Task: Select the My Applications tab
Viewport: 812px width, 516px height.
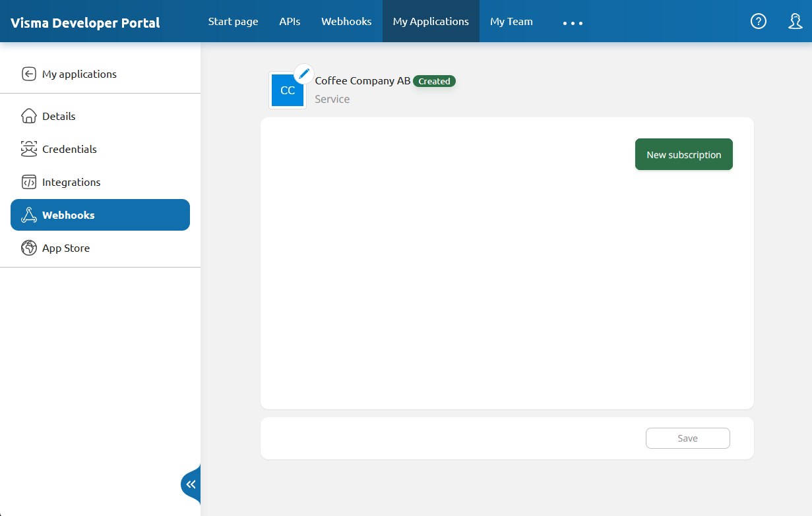Action: pos(431,21)
